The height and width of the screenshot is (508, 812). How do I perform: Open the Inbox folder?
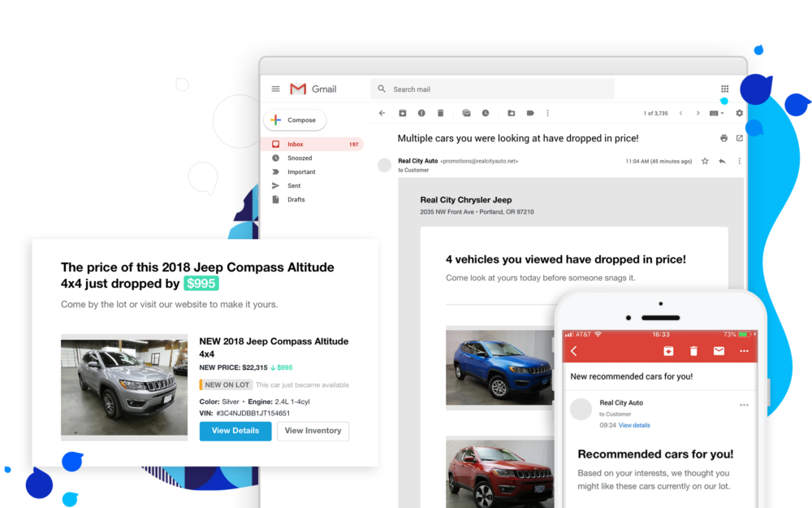(313, 144)
